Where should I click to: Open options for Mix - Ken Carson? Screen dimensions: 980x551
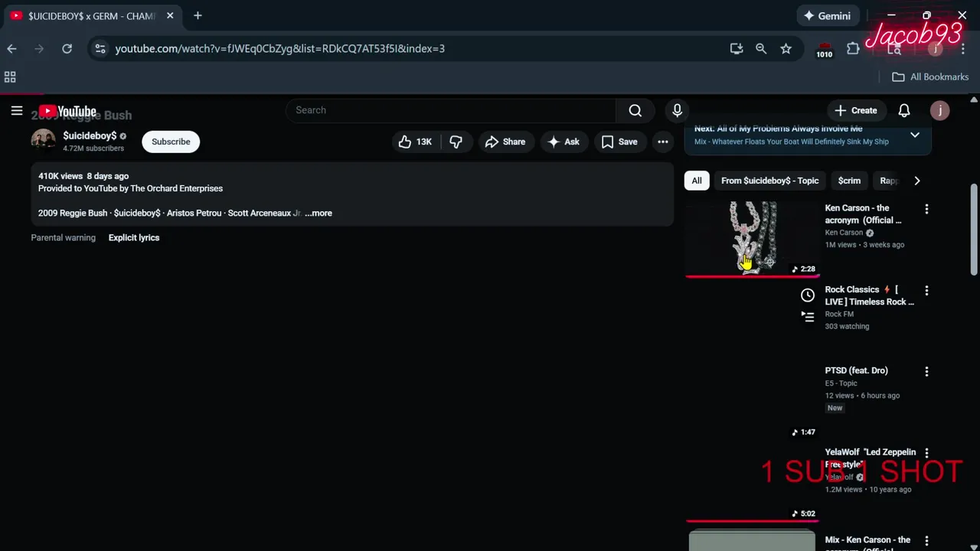(926, 541)
